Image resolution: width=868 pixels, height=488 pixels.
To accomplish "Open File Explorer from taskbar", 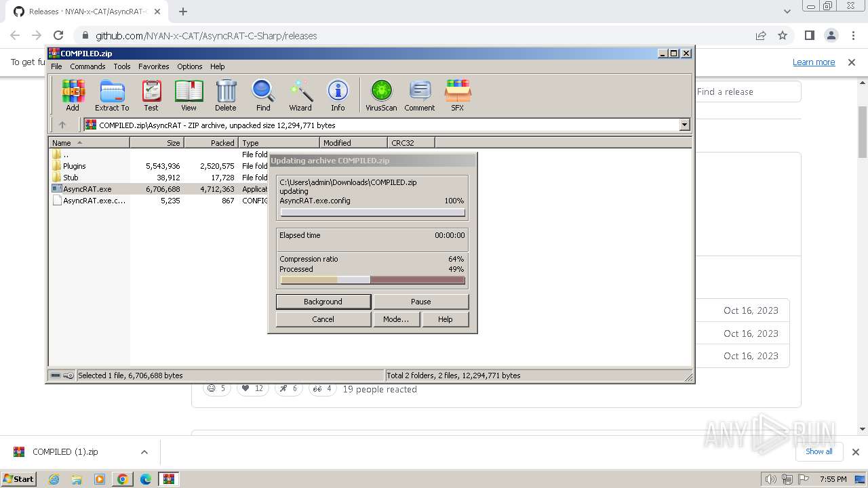I will click(77, 479).
